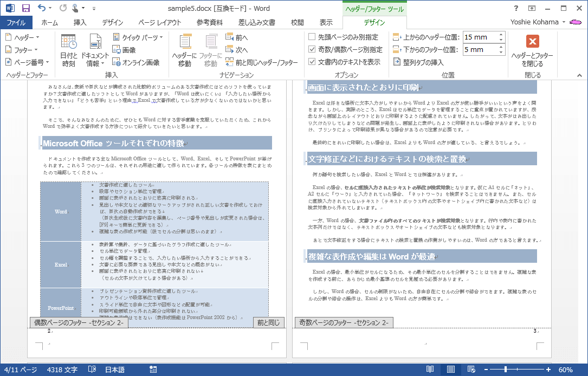Click Excel cell in the table

[x=61, y=264]
